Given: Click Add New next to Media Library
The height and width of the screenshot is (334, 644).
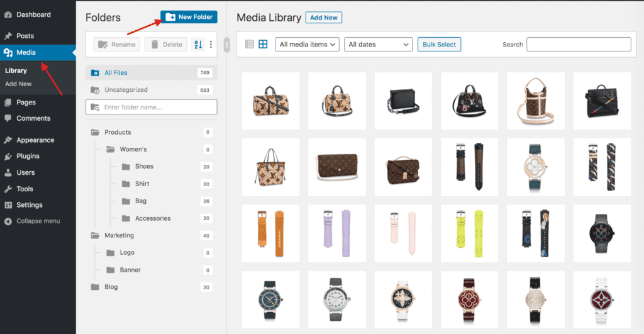Looking at the screenshot, I should 324,18.
